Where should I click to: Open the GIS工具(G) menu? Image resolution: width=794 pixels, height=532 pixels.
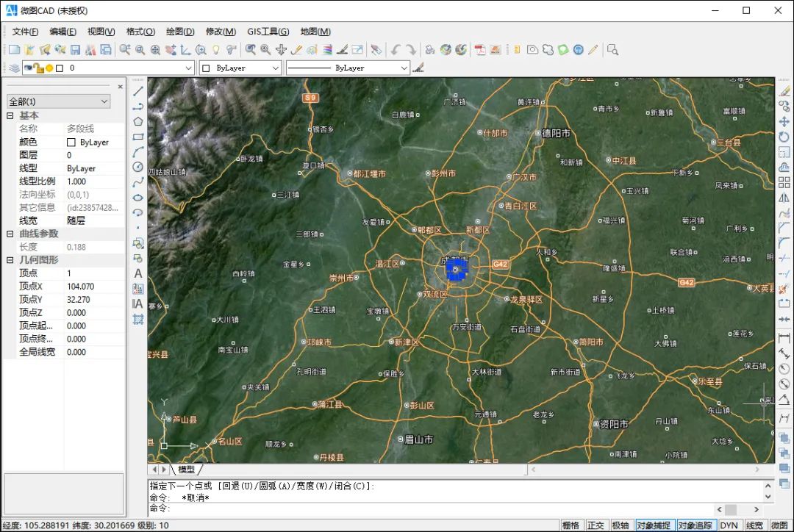(x=268, y=32)
